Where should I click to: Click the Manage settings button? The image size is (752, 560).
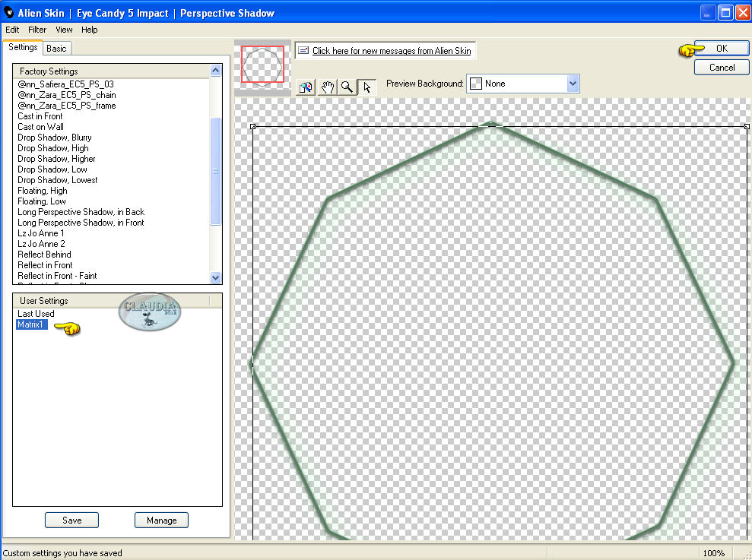pos(162,520)
